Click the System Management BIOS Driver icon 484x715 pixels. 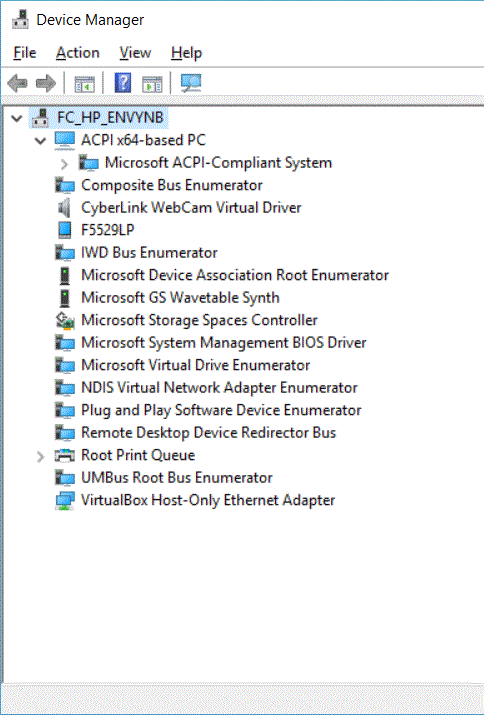pyautogui.click(x=65, y=342)
